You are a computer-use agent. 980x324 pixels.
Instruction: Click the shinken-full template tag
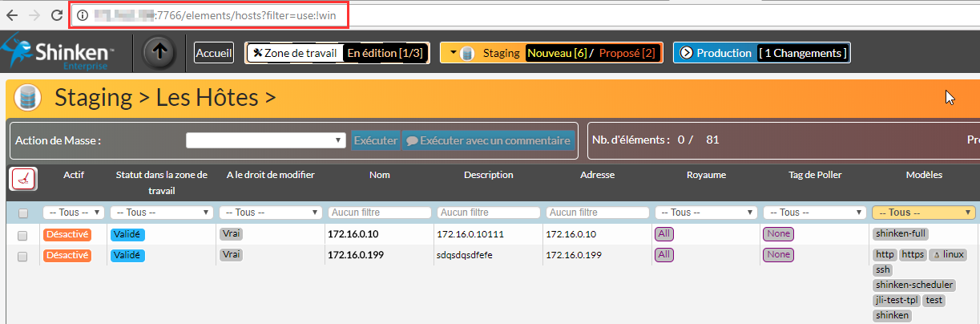[x=901, y=234]
